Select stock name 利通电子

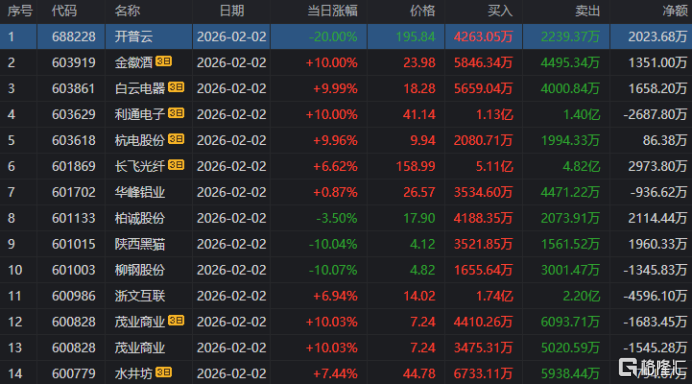point(140,114)
